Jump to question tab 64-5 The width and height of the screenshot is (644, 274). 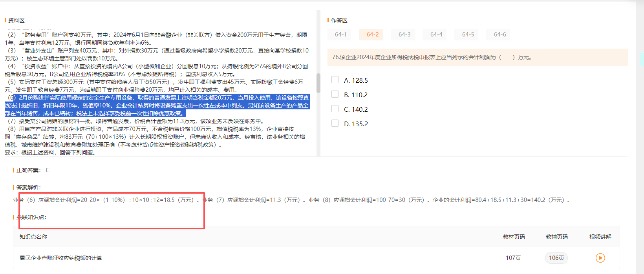pos(468,34)
